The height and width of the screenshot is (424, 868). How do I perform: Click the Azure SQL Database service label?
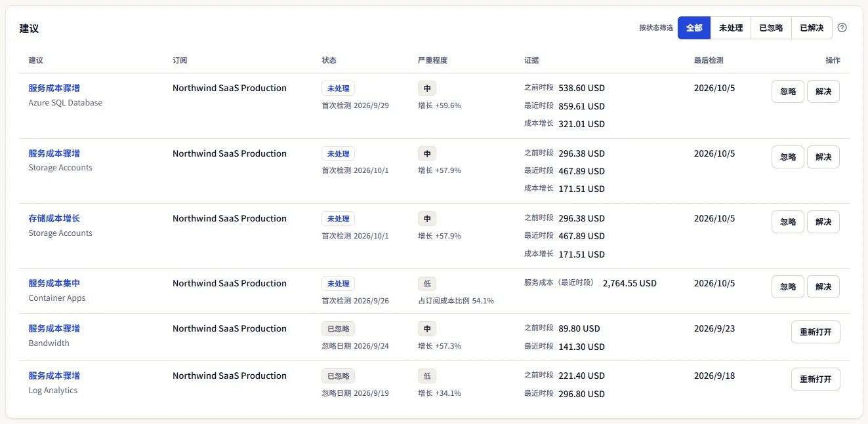click(65, 103)
